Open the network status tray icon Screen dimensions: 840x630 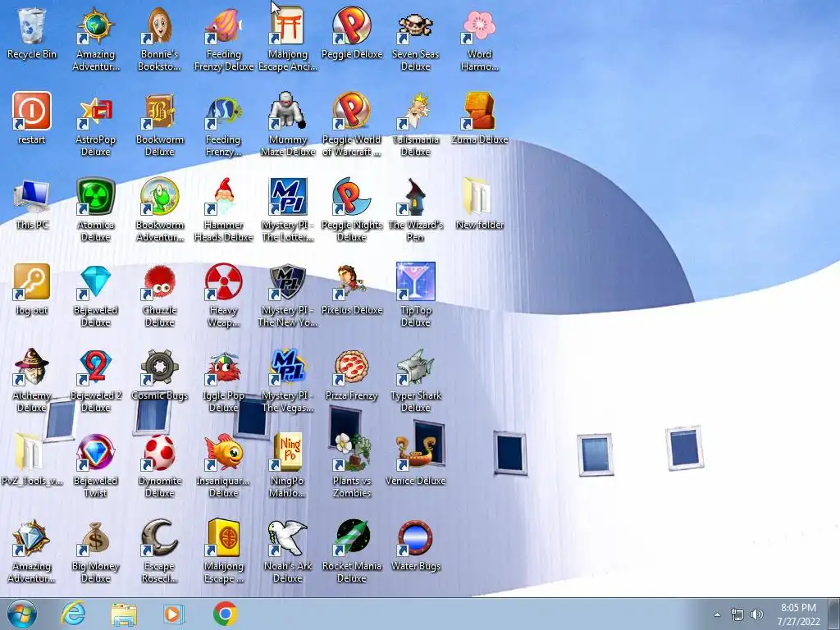click(737, 614)
